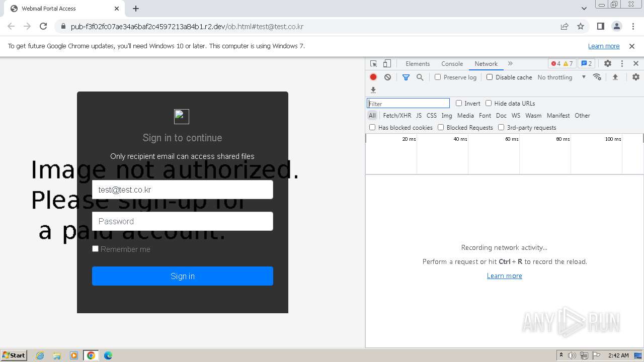Open network conditions wifi icon
The image size is (644, 362).
pos(597,77)
